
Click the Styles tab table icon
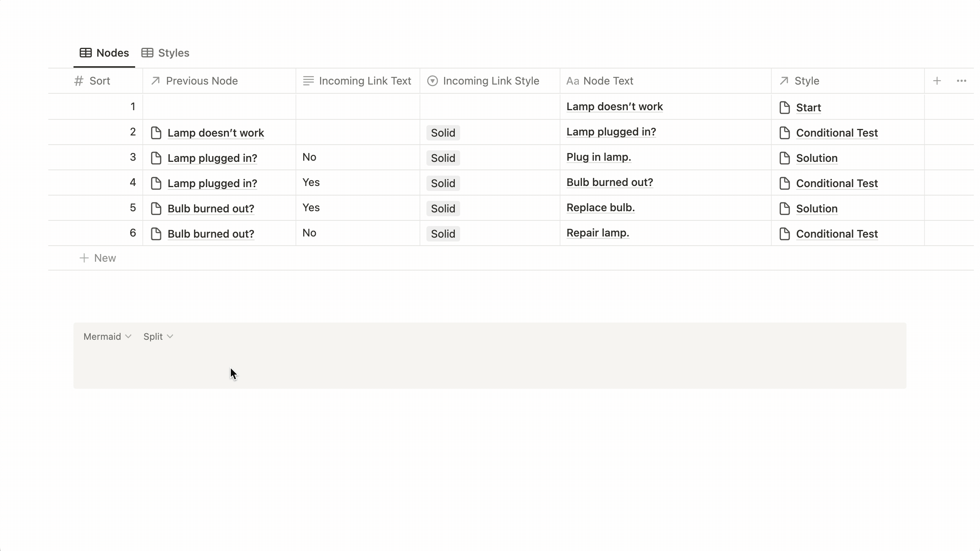click(147, 53)
